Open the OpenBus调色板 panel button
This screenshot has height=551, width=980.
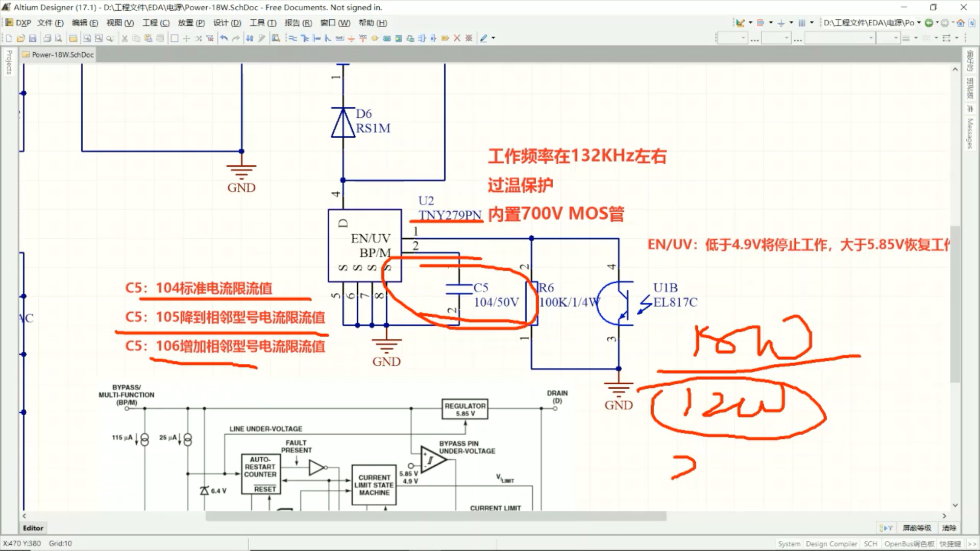(909, 544)
